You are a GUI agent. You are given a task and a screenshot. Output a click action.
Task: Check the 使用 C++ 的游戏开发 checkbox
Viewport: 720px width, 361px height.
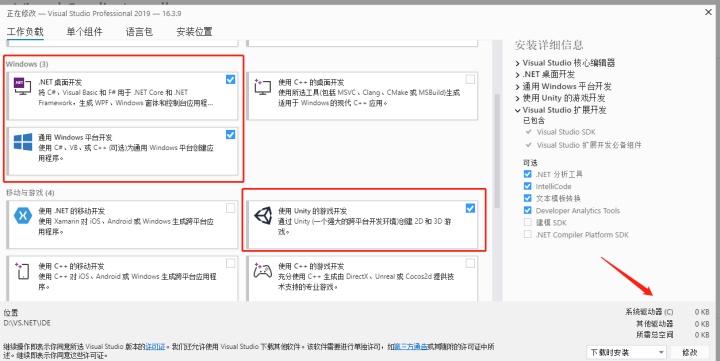(470, 263)
